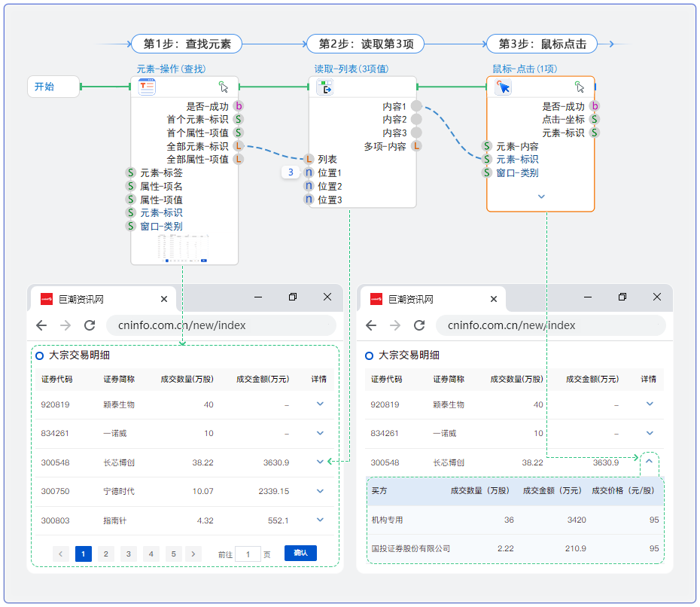Click the pointer icon in 元素-操作 node header
The image size is (700, 607).
click(x=224, y=87)
